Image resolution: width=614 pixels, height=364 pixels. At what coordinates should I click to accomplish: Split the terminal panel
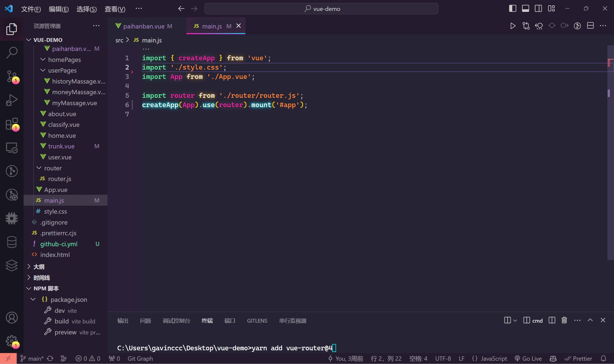[x=552, y=320]
